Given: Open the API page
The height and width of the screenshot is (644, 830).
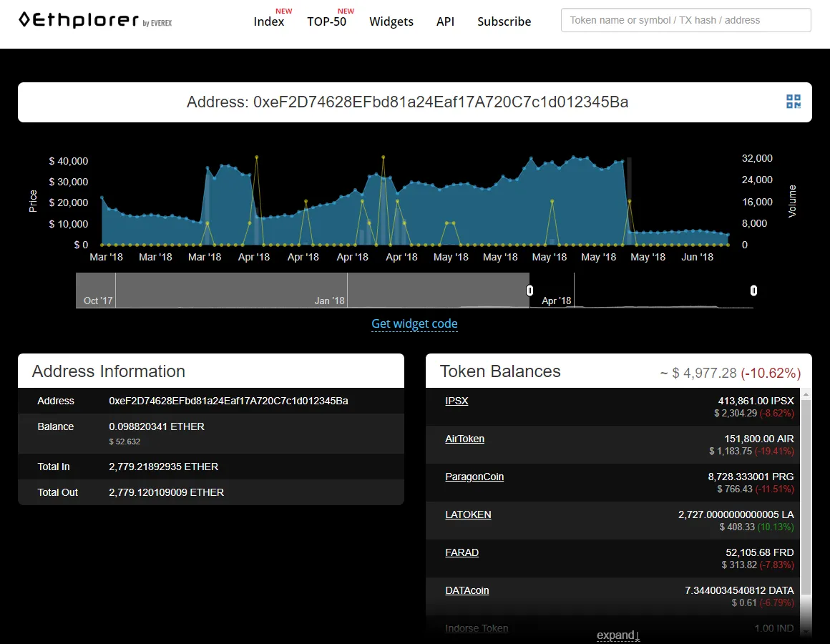Looking at the screenshot, I should tap(445, 21).
